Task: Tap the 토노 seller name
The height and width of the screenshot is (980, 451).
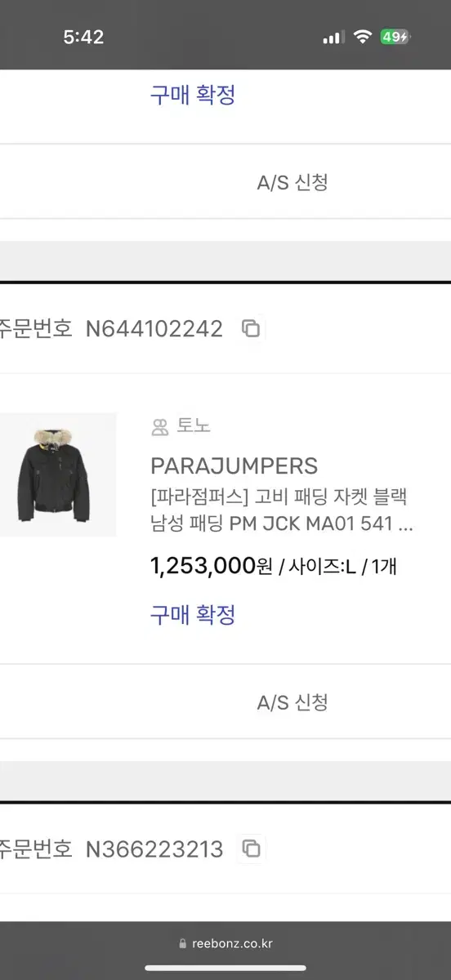Action: [x=193, y=426]
